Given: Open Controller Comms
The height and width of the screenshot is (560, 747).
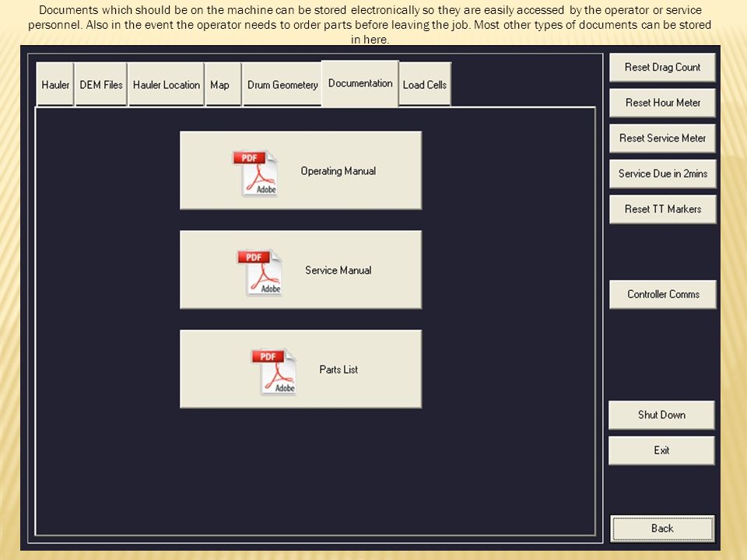Looking at the screenshot, I should point(662,294).
